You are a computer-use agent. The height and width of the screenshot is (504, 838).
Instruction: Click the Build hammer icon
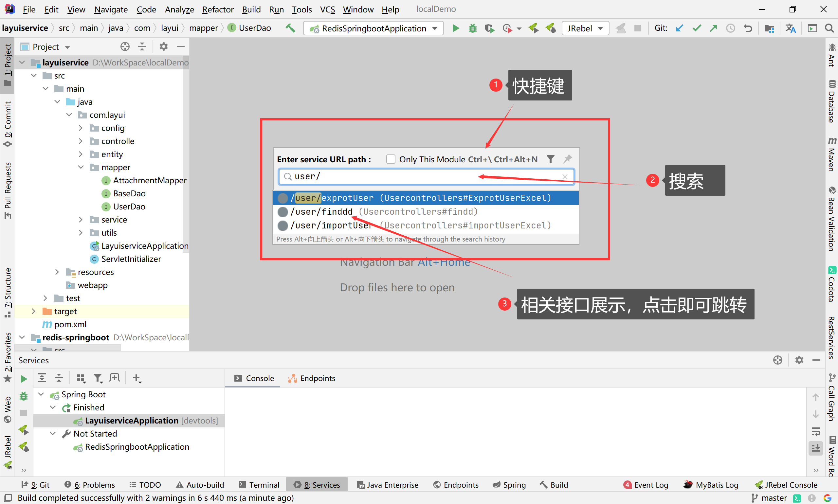[x=290, y=28]
